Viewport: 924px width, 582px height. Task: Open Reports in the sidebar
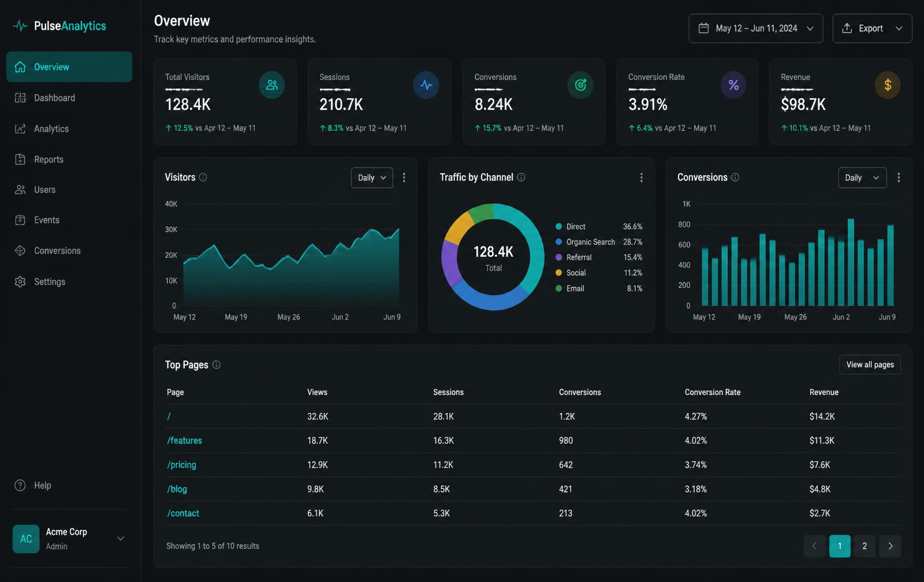point(69,159)
